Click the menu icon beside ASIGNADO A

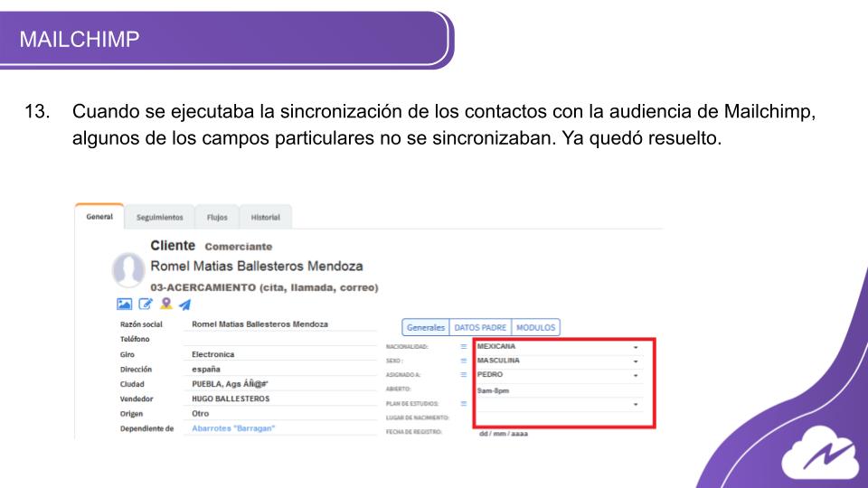pos(463,374)
